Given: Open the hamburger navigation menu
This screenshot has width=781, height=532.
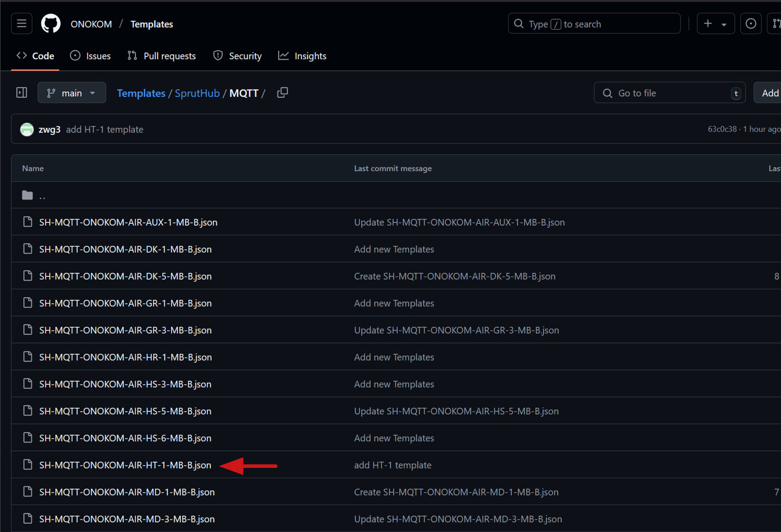Looking at the screenshot, I should 21,23.
